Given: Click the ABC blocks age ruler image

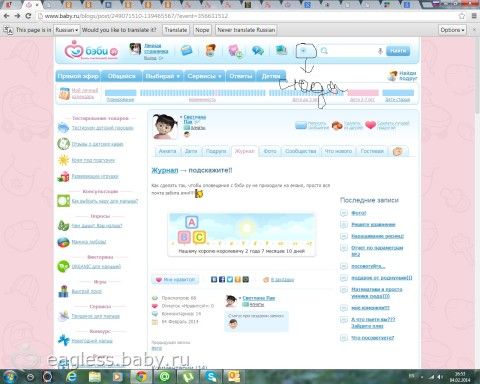Looking at the screenshot, I should point(242,235).
